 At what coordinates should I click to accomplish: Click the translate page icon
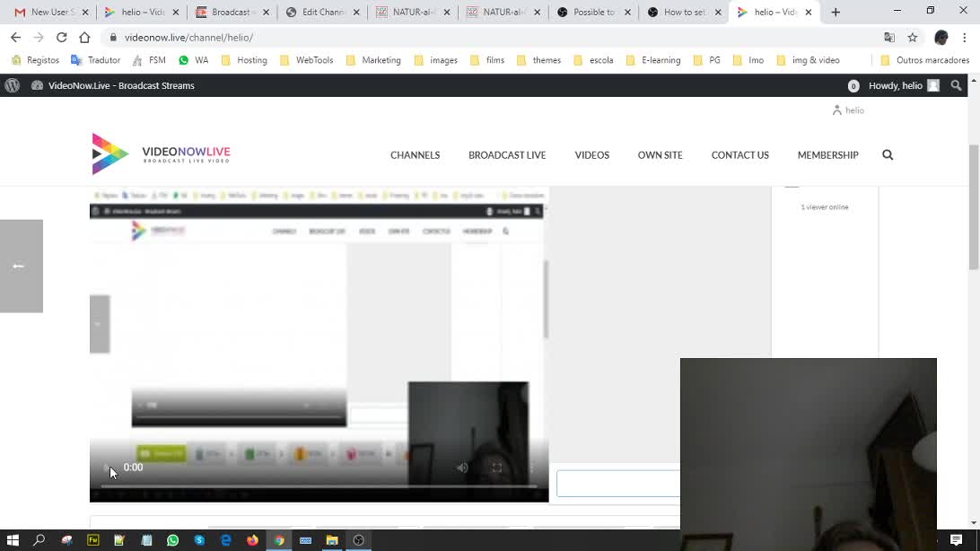[889, 38]
